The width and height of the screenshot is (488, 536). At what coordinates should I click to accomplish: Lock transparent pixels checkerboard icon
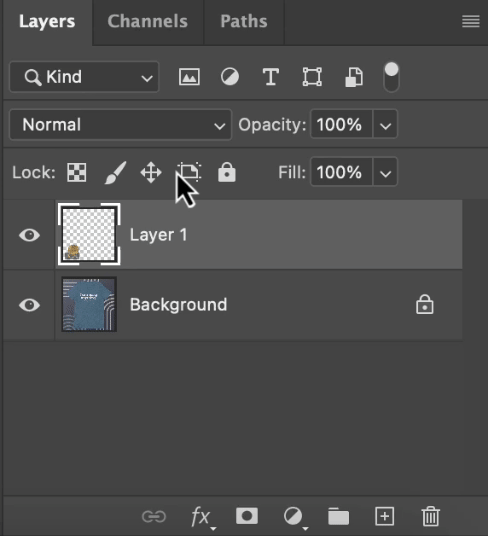pos(77,172)
